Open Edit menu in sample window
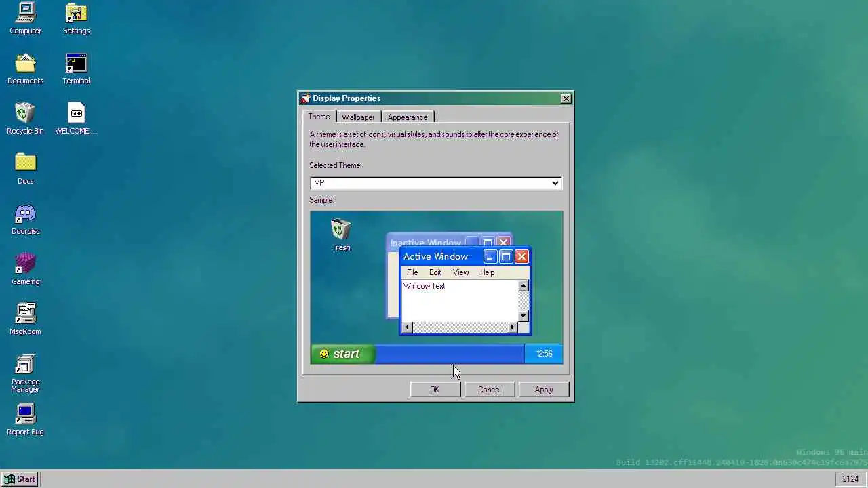The height and width of the screenshot is (488, 868). coord(435,272)
